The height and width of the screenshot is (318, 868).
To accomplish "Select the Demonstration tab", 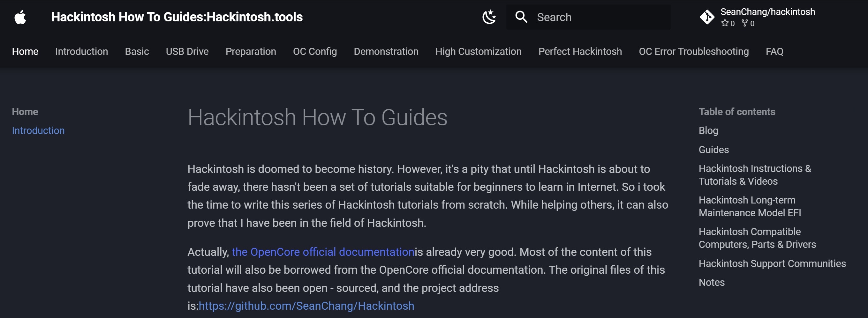I will (386, 51).
